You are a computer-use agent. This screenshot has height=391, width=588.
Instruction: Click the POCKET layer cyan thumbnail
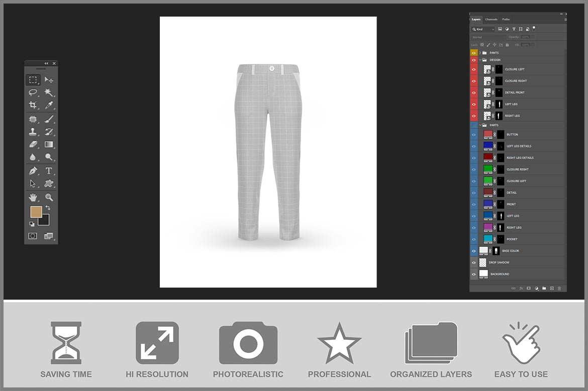488,239
